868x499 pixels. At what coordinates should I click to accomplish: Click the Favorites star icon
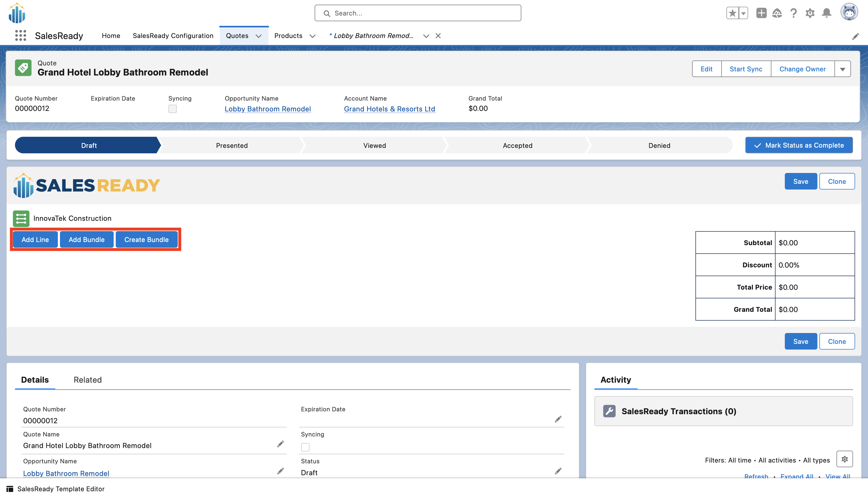coord(732,13)
